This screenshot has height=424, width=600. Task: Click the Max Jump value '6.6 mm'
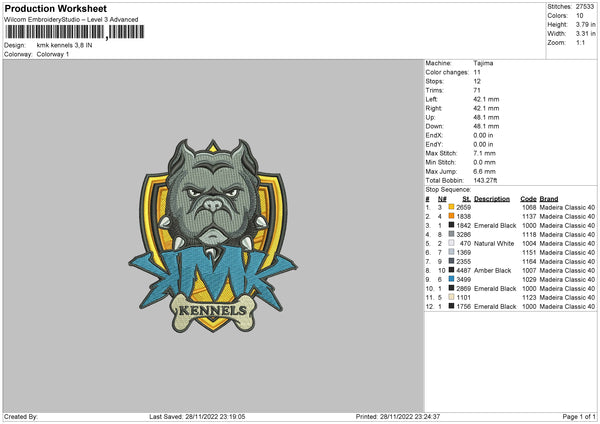pos(484,171)
